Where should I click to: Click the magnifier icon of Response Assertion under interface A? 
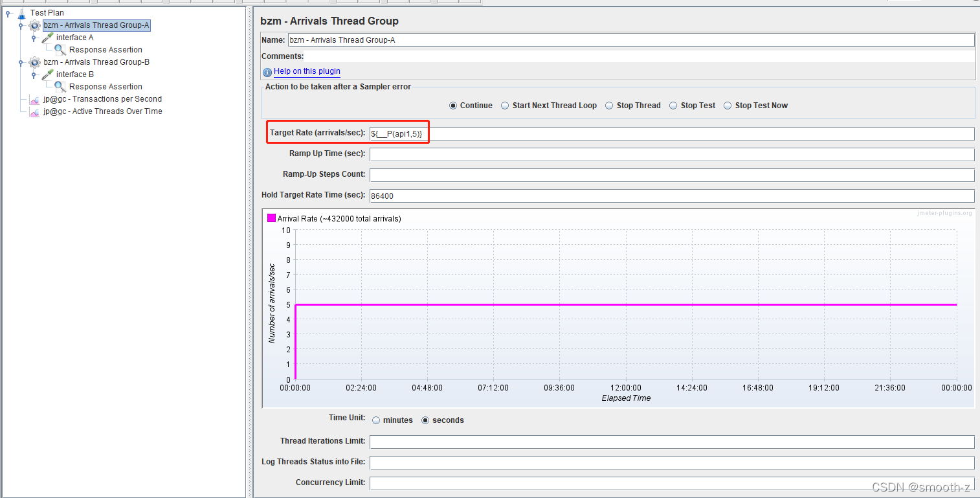60,50
